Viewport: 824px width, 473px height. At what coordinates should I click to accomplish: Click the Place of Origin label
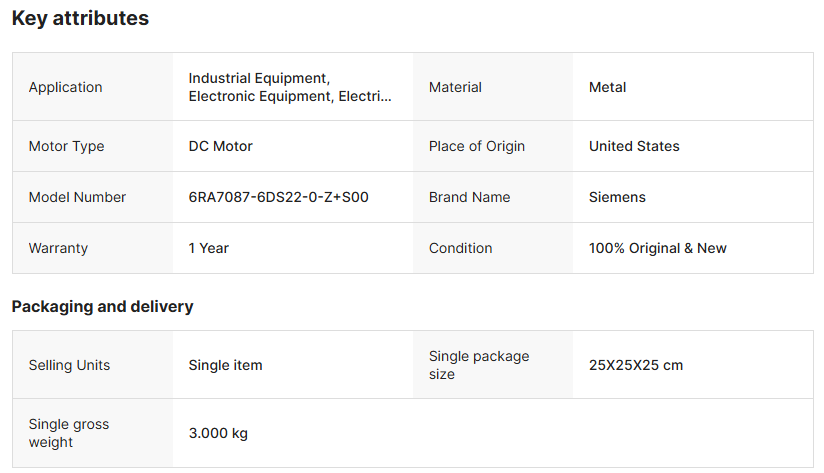click(476, 146)
